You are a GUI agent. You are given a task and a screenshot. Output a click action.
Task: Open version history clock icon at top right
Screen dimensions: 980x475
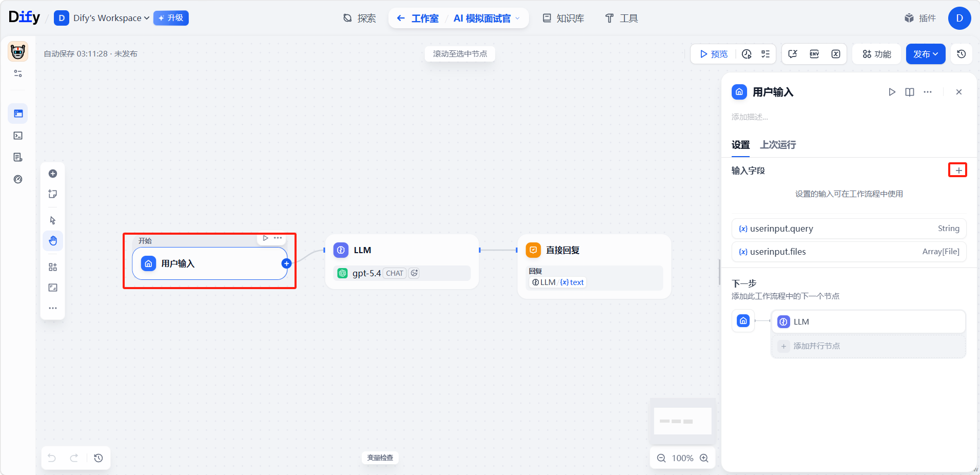pyautogui.click(x=962, y=54)
